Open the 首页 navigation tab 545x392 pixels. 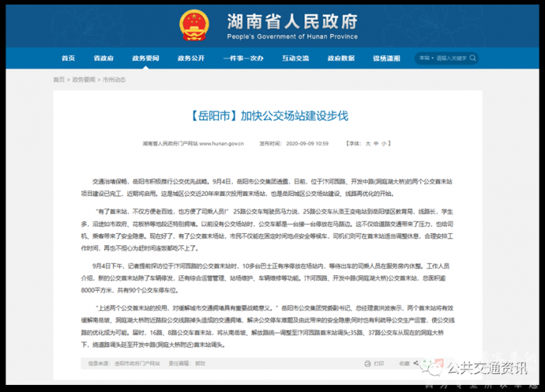[68, 58]
